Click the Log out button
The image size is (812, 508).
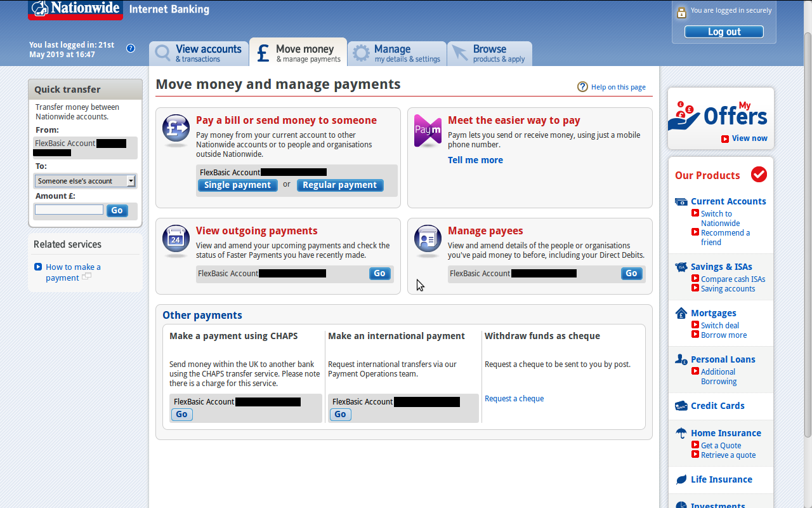pos(724,32)
